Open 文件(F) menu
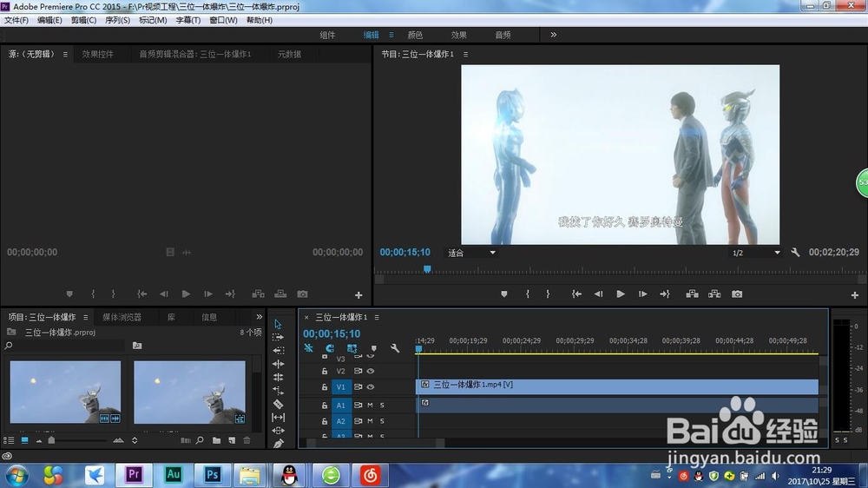 click(x=16, y=20)
